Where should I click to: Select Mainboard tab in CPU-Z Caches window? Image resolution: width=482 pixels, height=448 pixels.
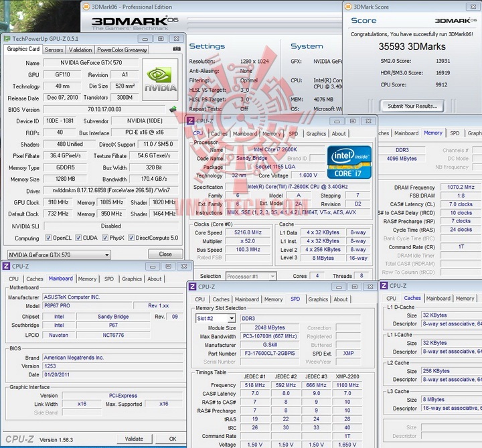[438, 298]
